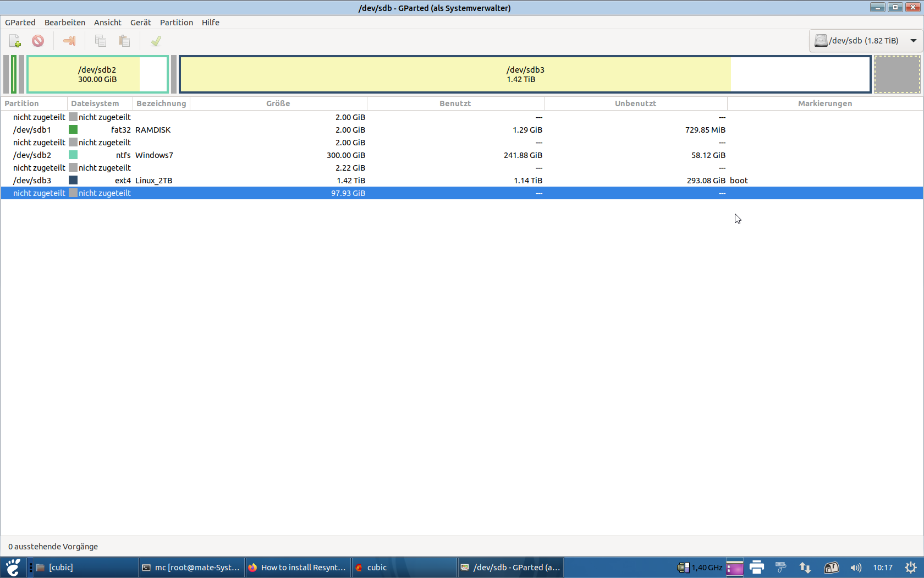Click the Linux_2TB label cell
Screen dimensions: 924x578
tap(153, 181)
